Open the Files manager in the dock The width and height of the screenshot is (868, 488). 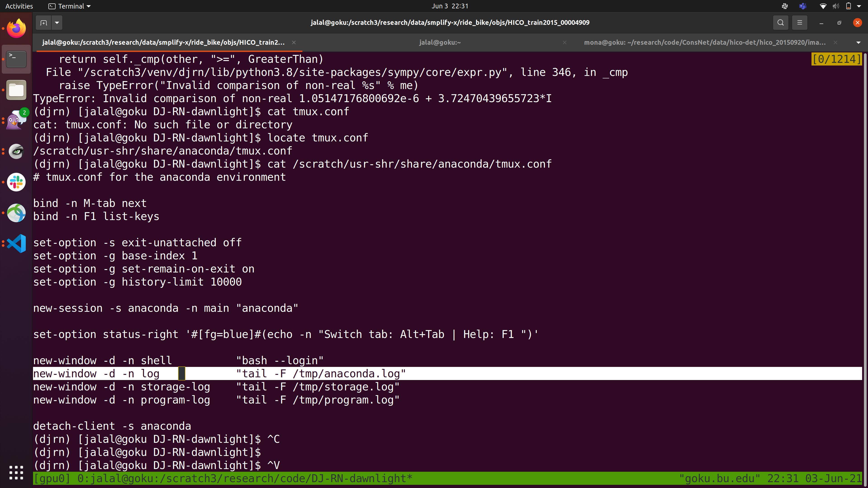(16, 90)
